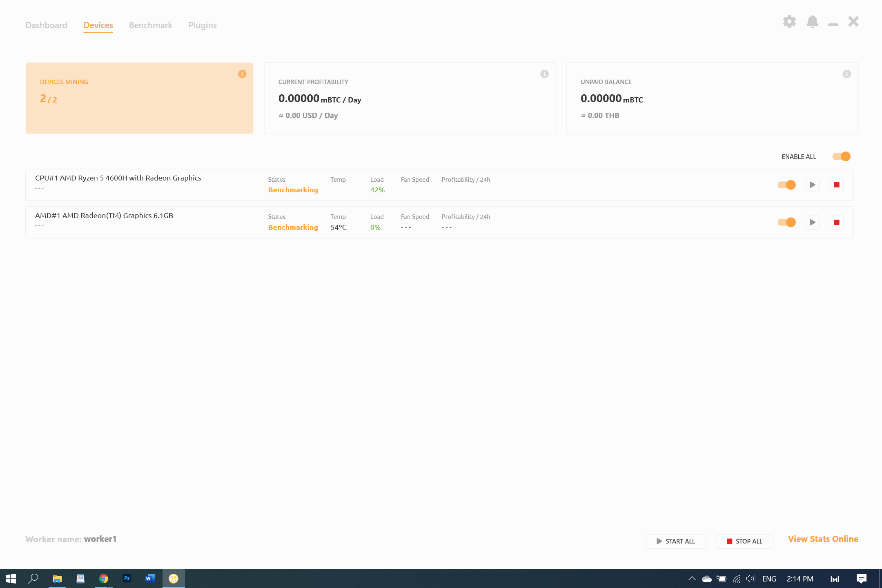Switch to the Dashboard tab
This screenshot has width=882, height=588.
click(x=46, y=25)
